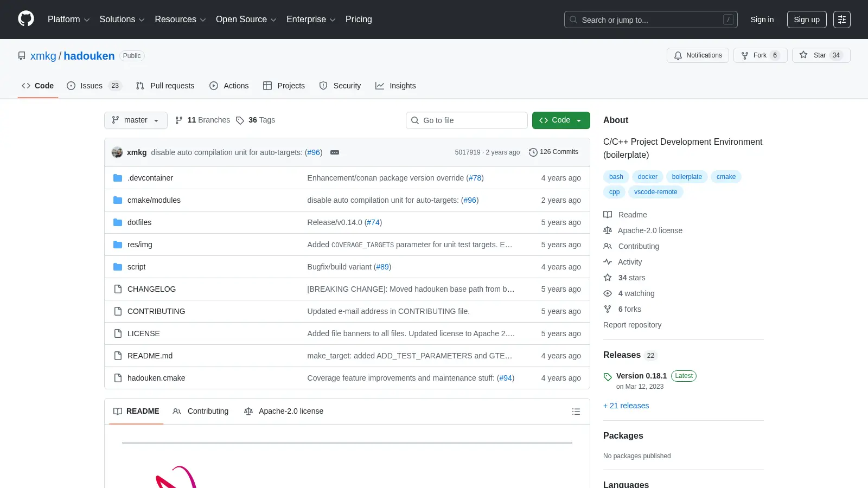
Task: Open the 6 forks link in sidebar
Action: [x=623, y=309]
